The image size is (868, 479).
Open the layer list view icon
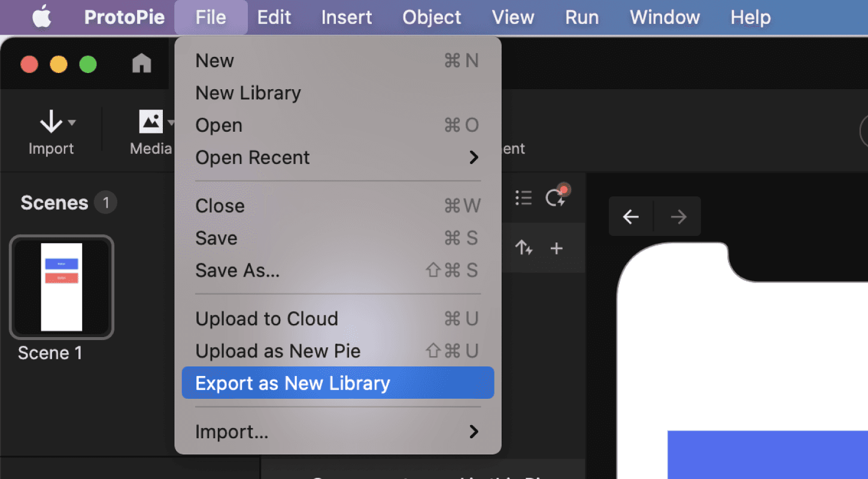[x=523, y=198]
